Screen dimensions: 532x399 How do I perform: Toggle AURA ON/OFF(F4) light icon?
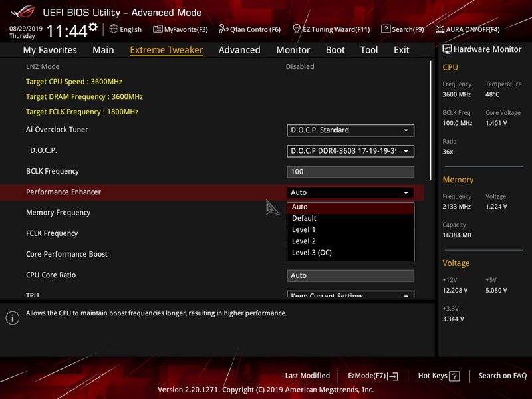point(440,29)
